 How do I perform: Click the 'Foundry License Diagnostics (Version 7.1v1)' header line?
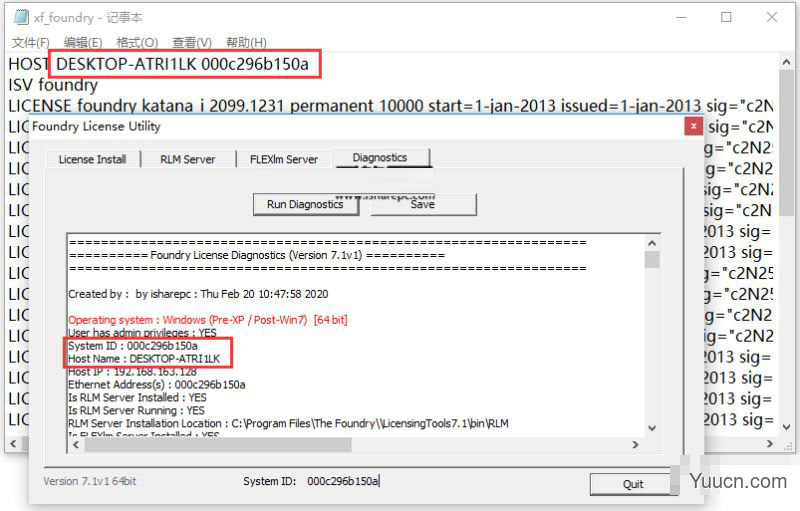click(x=257, y=255)
